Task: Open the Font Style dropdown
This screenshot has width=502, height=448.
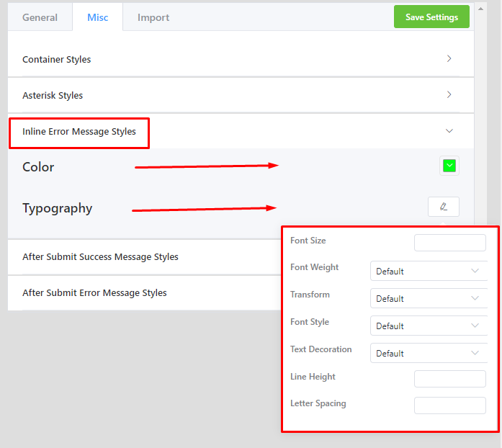Action: [x=429, y=326]
